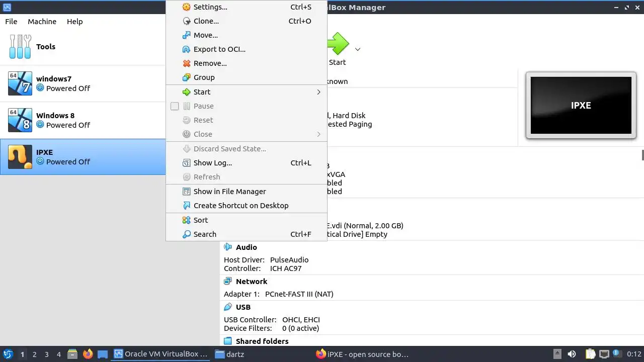Click the Windows 8 OS icon

click(x=20, y=120)
